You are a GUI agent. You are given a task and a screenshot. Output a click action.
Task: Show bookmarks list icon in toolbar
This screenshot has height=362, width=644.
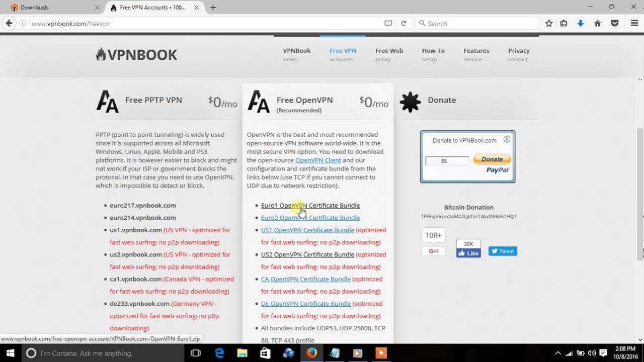(563, 23)
